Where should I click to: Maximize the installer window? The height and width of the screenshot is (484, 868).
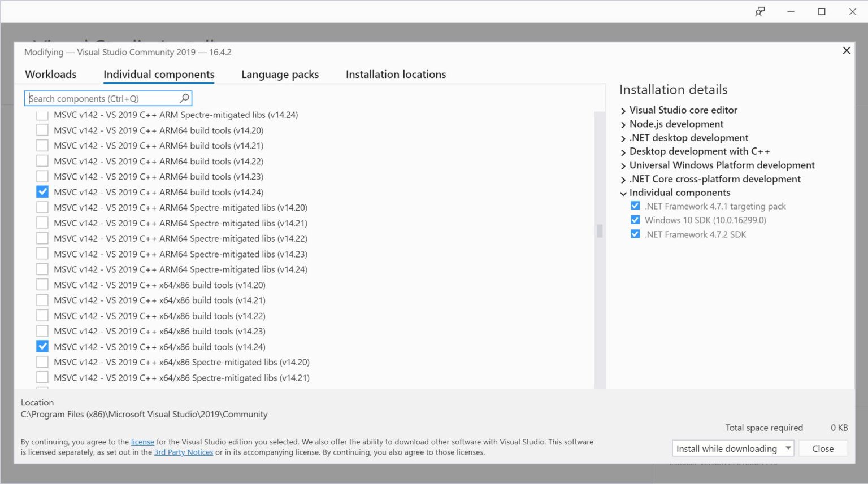click(822, 12)
